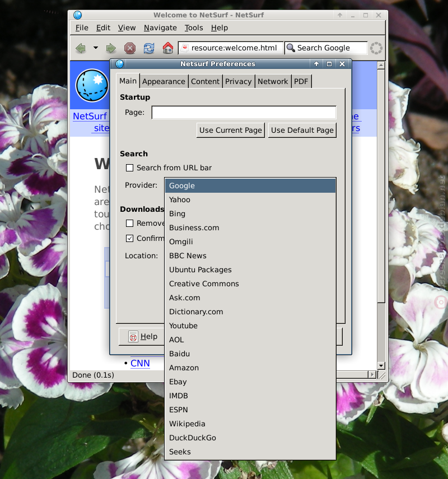Choose Dictionary.com from the list
Viewport: 448px width, 479px height.
click(250, 312)
